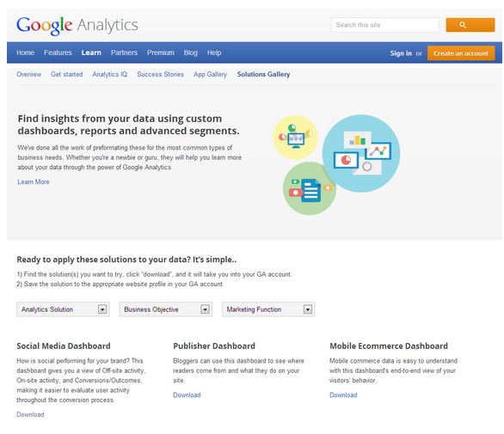Image resolution: width=504 pixels, height=434 pixels.
Task: Expand the Business Objective dropdown
Action: pos(165,309)
